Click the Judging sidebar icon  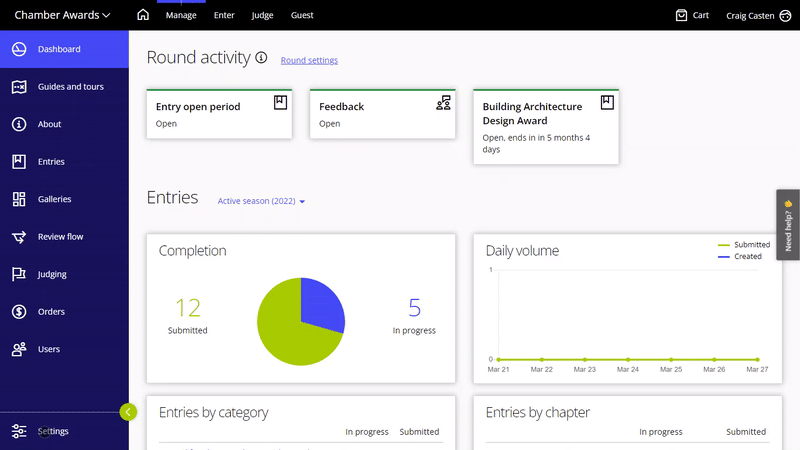(x=18, y=274)
